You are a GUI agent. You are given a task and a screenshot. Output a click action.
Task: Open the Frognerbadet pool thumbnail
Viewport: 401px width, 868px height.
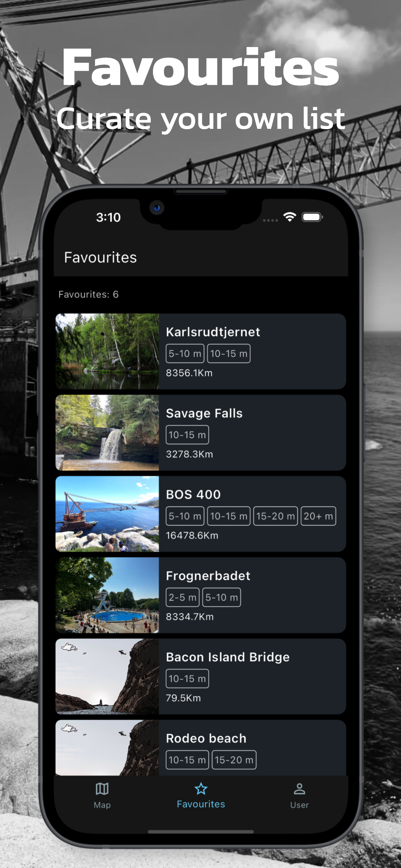point(107,595)
